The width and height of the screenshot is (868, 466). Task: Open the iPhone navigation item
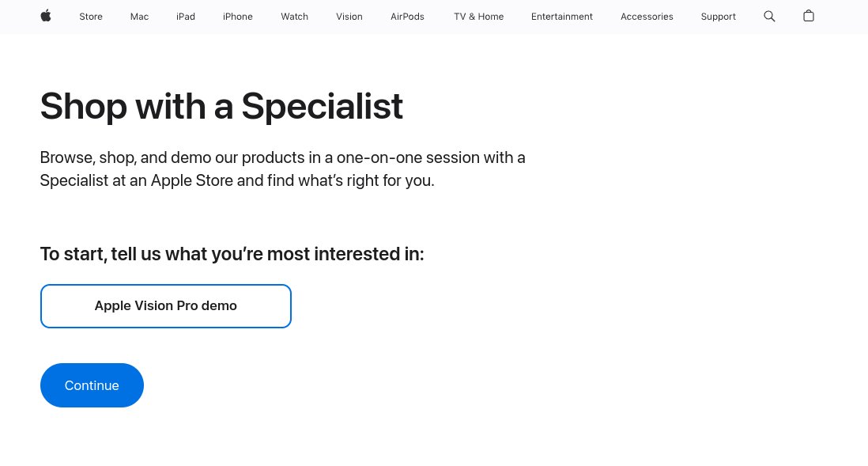tap(238, 17)
